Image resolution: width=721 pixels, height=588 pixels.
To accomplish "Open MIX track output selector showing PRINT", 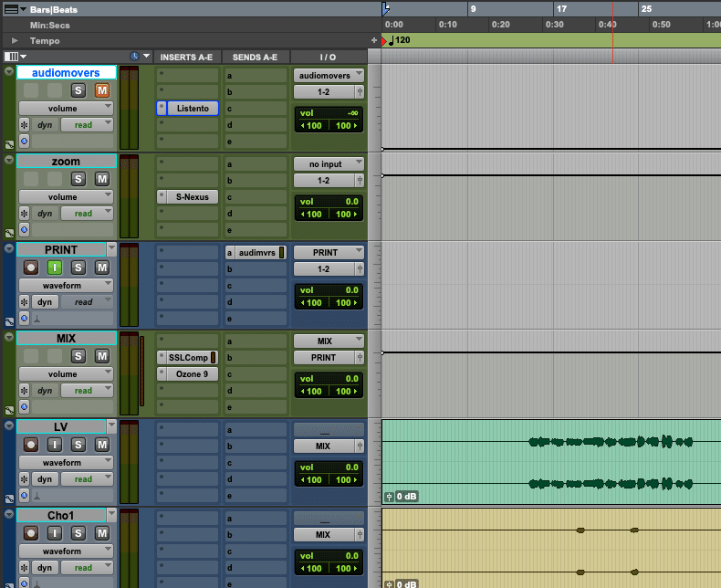I will pos(324,358).
